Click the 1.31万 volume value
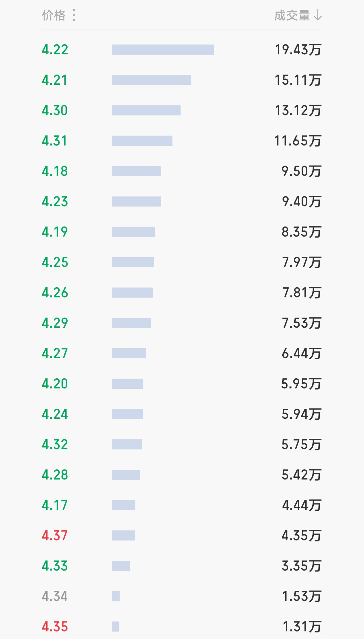The height and width of the screenshot is (639, 364). [302, 626]
